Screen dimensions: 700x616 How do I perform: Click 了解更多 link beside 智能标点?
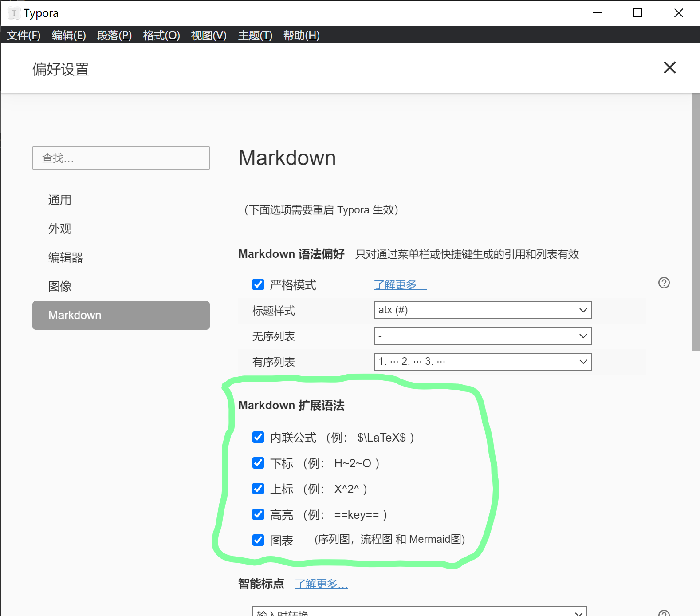(x=321, y=584)
